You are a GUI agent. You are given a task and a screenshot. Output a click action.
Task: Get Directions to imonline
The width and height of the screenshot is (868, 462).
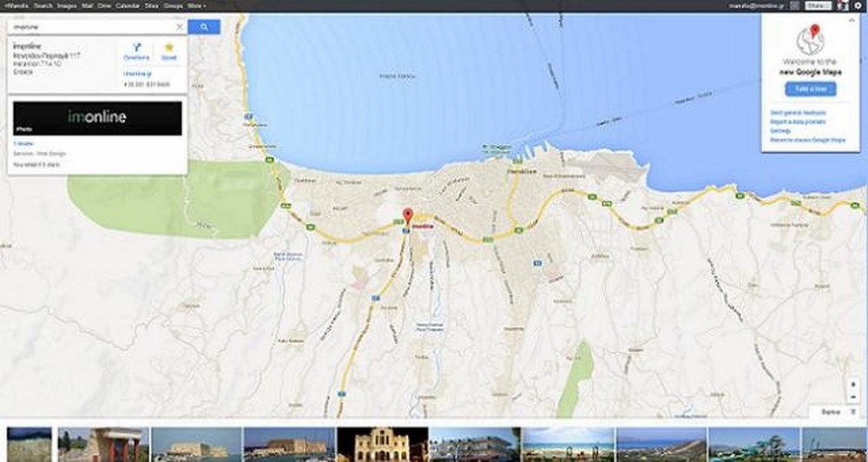pos(136,51)
